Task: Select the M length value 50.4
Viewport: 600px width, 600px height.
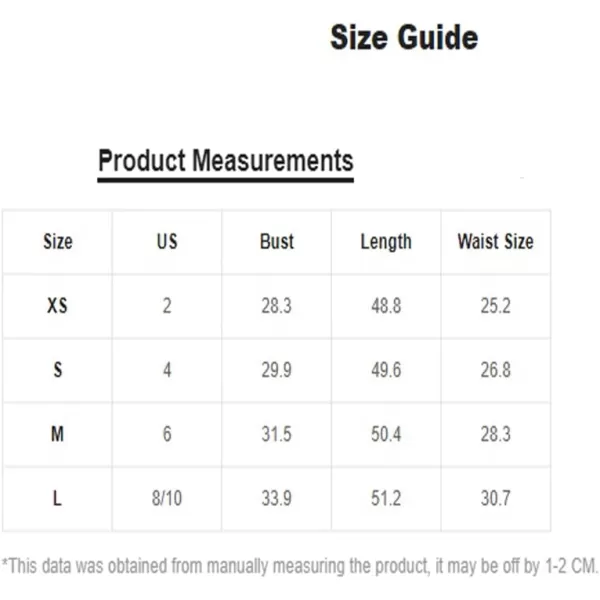Action: [386, 434]
